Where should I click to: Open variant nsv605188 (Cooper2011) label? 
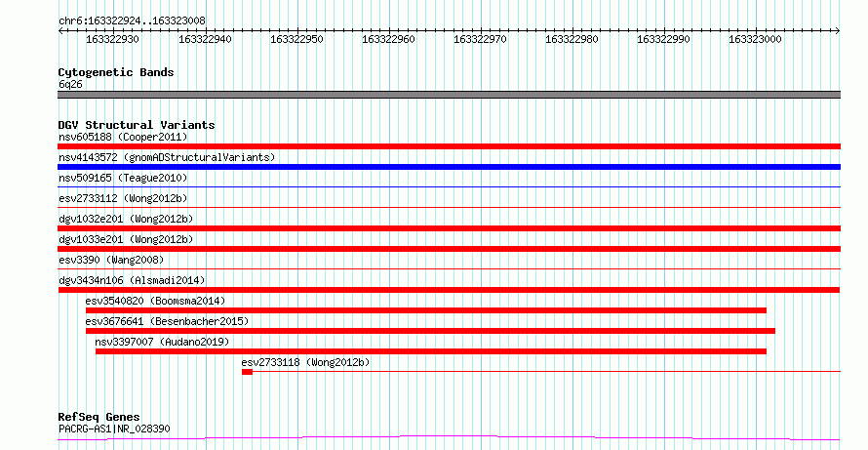pos(123,137)
